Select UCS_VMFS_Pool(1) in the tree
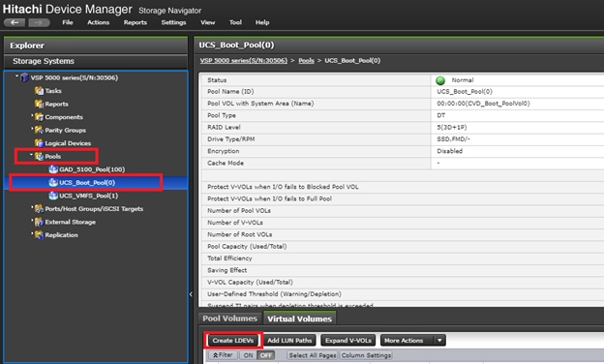604x364 pixels. tap(89, 196)
